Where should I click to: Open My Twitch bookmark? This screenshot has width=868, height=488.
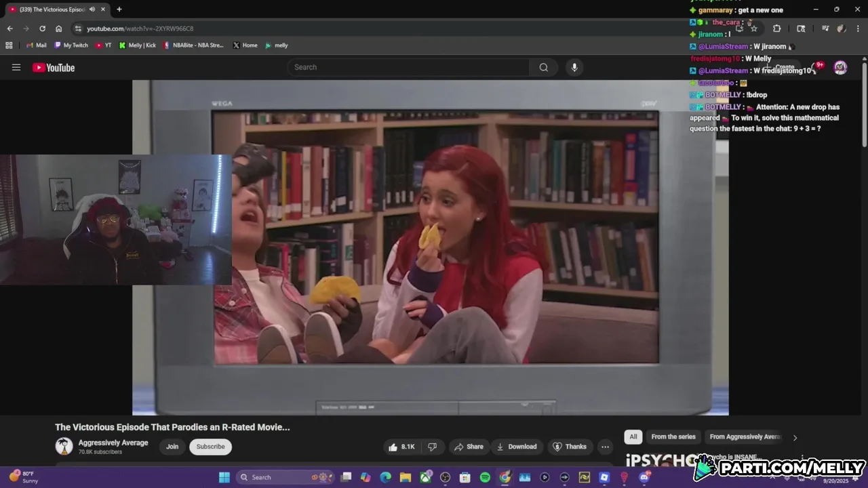(71, 45)
